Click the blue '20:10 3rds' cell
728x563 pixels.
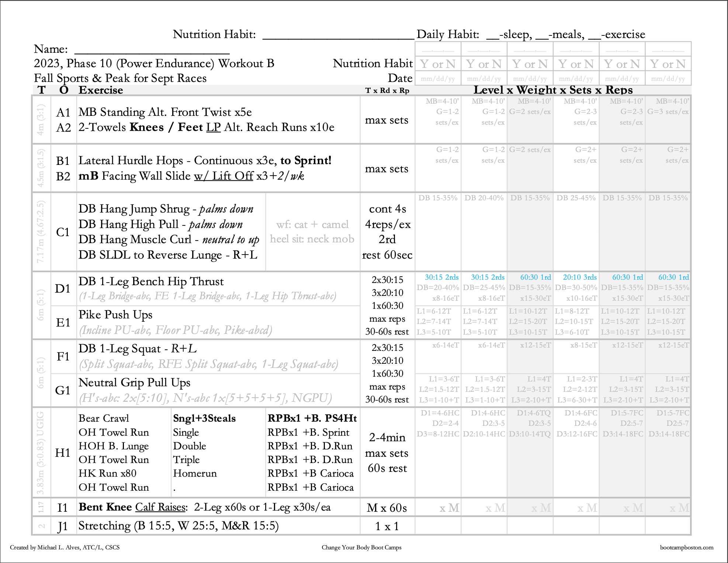[580, 277]
